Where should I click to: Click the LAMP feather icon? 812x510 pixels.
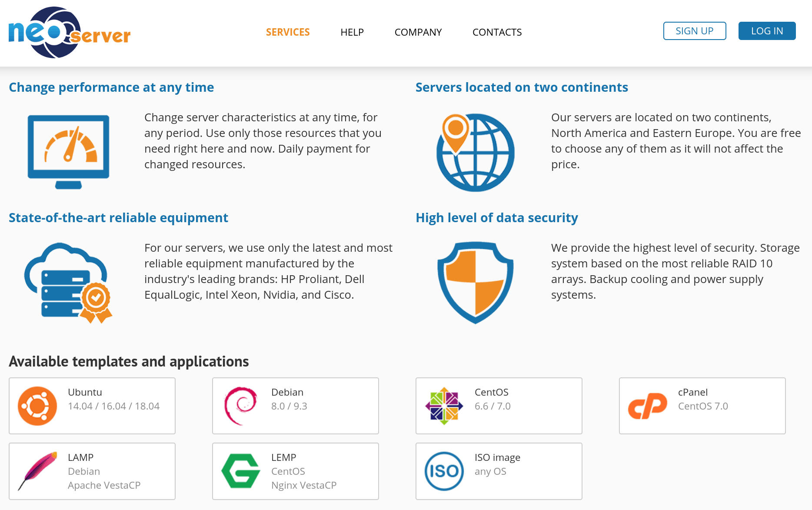pyautogui.click(x=37, y=471)
